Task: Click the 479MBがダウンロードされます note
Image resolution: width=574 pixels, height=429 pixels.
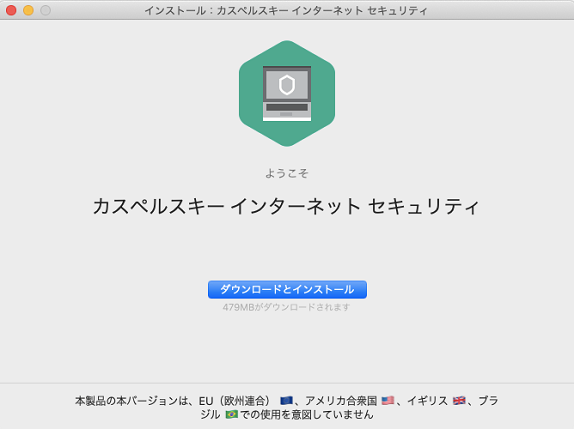Action: 286,307
